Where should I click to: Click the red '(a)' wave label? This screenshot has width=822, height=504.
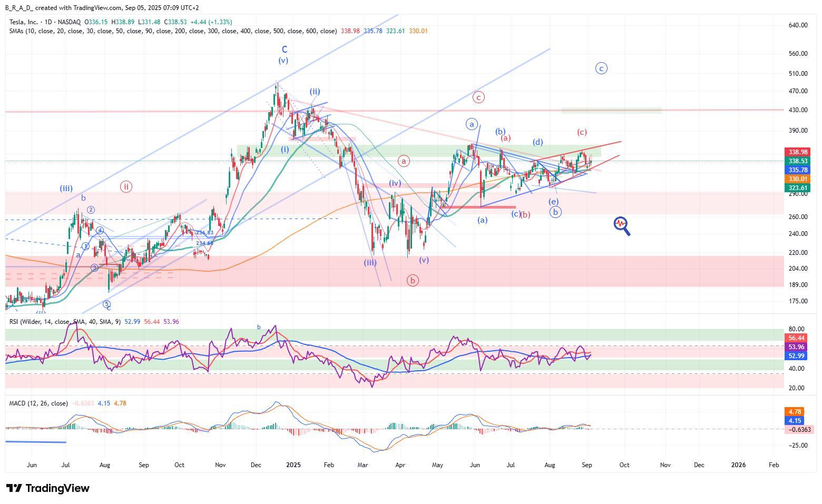[506, 138]
